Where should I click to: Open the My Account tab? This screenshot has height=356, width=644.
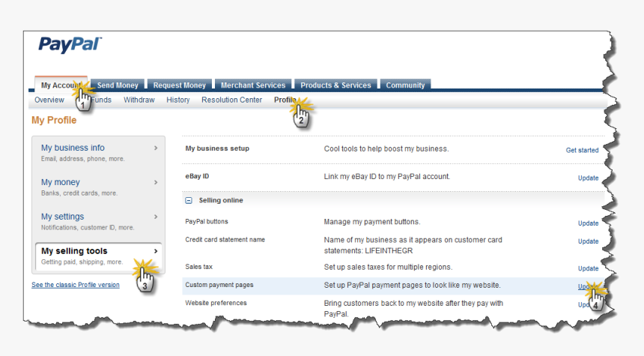pyautogui.click(x=61, y=85)
